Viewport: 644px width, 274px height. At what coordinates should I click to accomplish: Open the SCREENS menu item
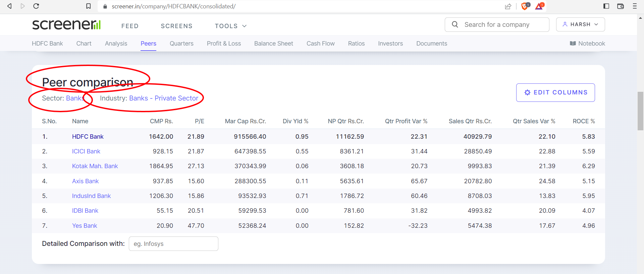[176, 26]
